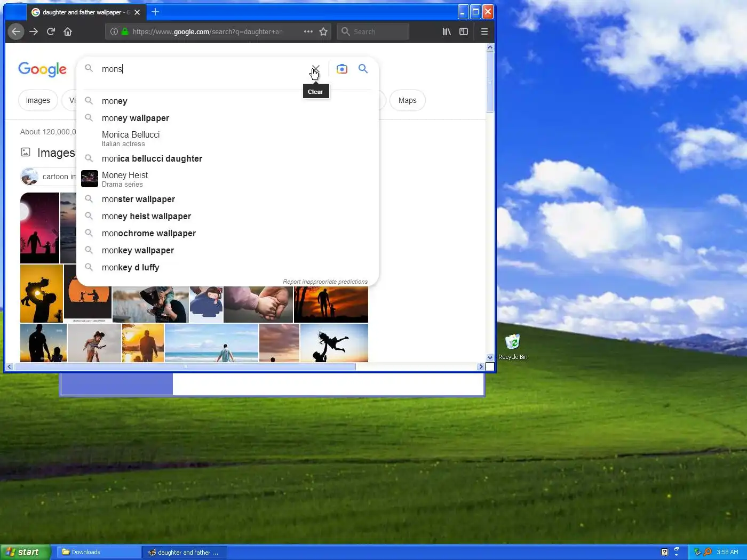Search by image with camera icon

[342, 69]
